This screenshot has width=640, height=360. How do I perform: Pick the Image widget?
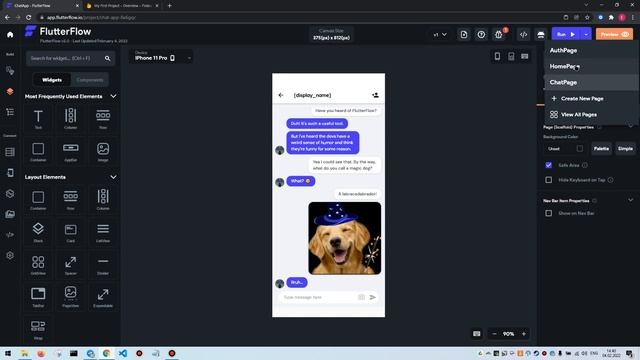pos(103,151)
